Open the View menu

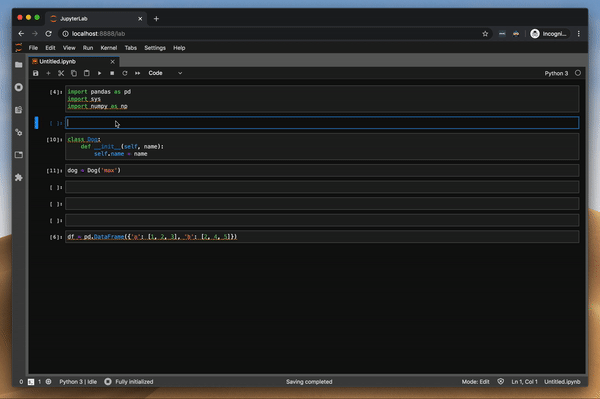[x=69, y=48]
